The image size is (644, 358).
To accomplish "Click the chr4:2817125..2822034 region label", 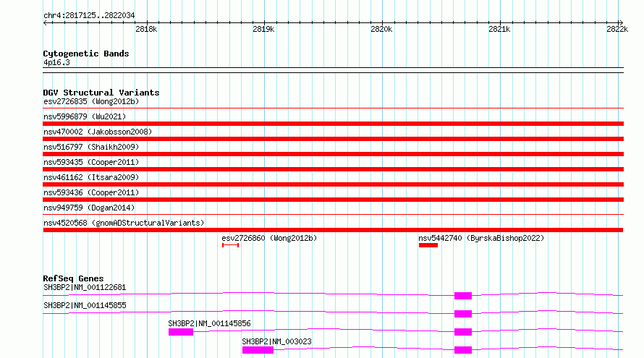I will coord(89,15).
